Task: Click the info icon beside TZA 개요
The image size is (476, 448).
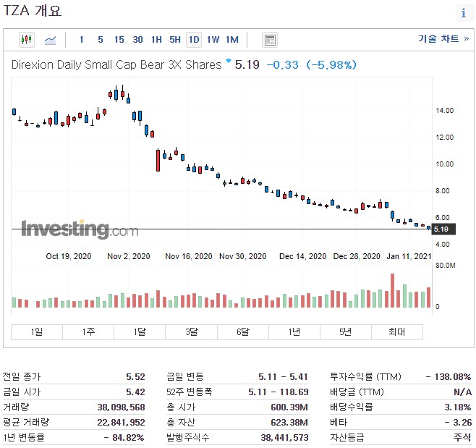Action: [464, 13]
